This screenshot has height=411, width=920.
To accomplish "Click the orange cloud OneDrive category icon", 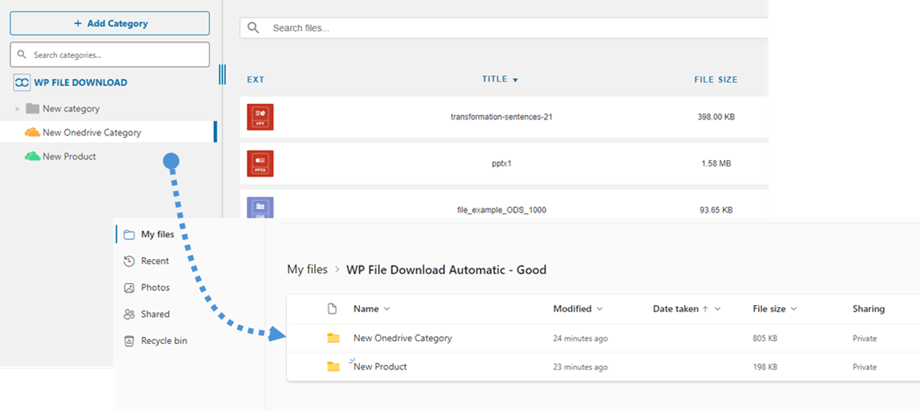I will (x=32, y=132).
